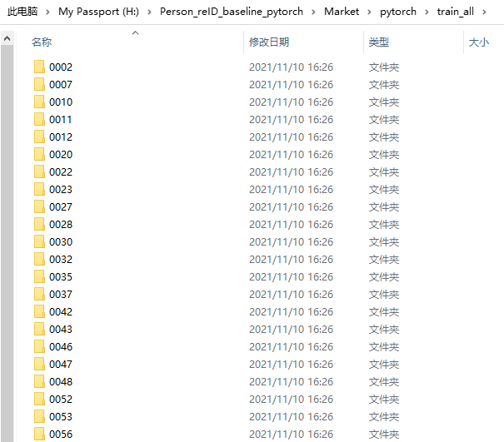Image resolution: width=504 pixels, height=442 pixels.
Task: Click the folder icon for 0043
Action: click(x=39, y=329)
